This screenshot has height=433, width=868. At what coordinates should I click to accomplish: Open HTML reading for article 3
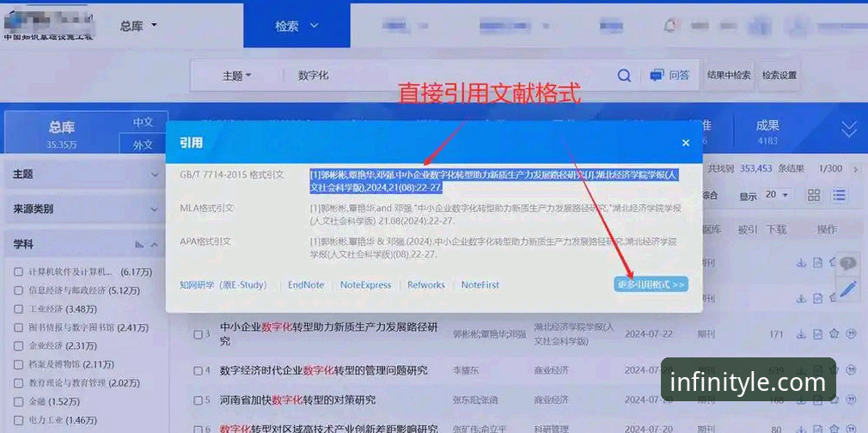817,334
